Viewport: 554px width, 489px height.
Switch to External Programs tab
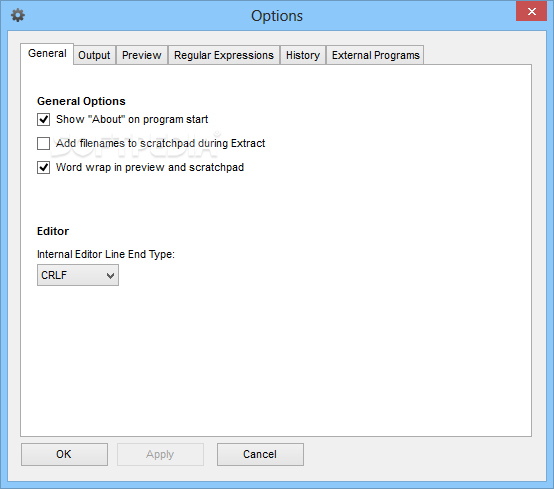[375, 55]
